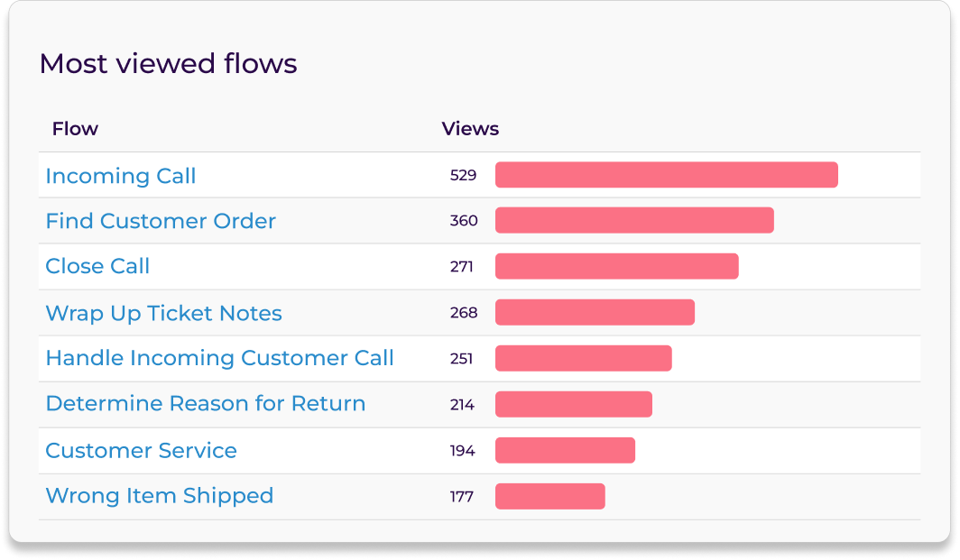960x560 pixels.
Task: Select the 214 views count
Action: pyautogui.click(x=461, y=403)
